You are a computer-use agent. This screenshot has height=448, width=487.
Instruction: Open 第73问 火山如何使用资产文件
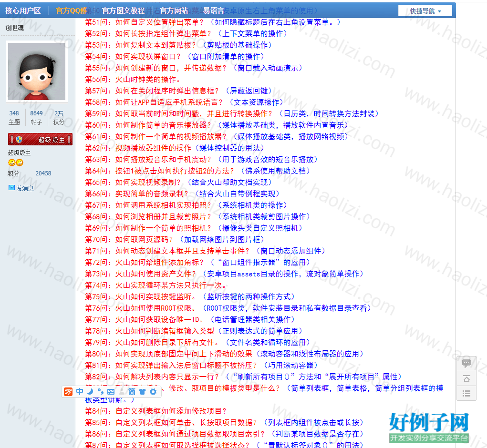click(x=224, y=274)
